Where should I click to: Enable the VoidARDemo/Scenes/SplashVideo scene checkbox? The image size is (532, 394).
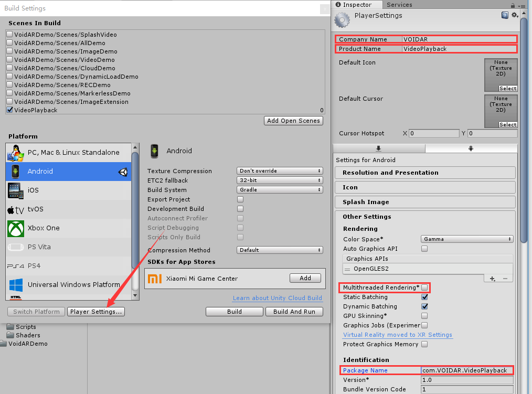9,34
